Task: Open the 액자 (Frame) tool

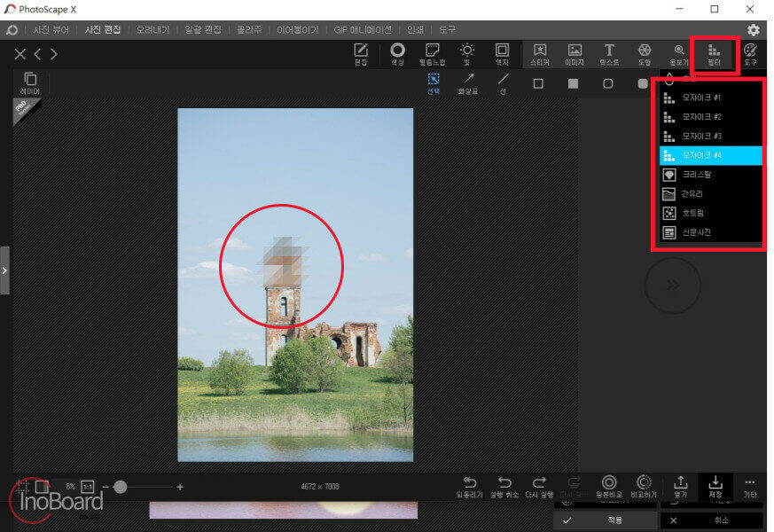Action: point(502,54)
